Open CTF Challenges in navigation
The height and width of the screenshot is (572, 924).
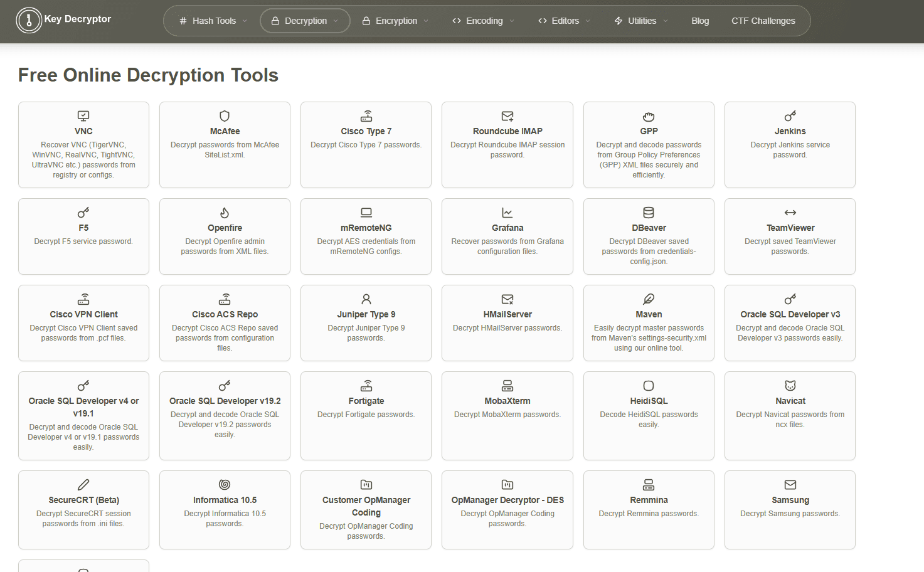763,21
